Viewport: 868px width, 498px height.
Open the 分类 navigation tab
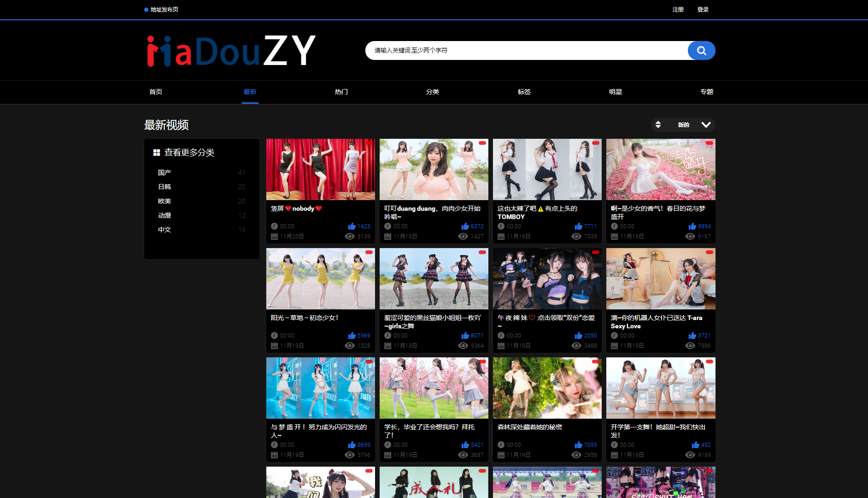pos(432,92)
